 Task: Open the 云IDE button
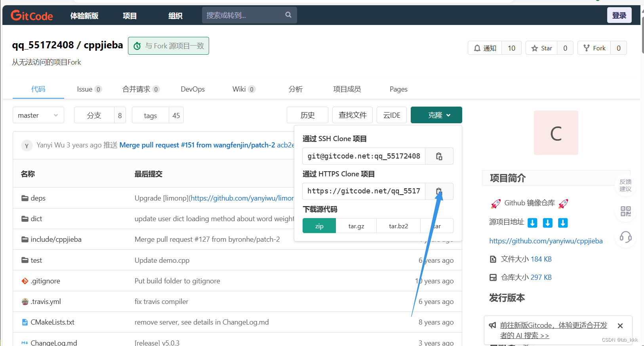392,115
